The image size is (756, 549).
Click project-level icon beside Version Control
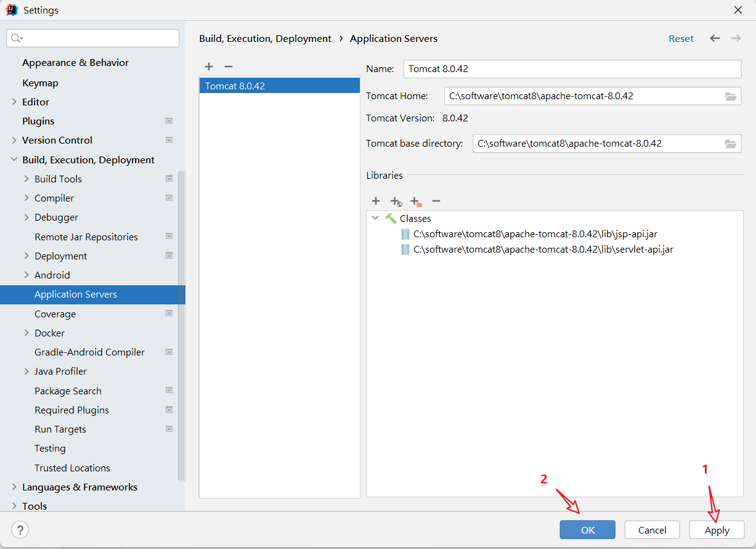169,140
